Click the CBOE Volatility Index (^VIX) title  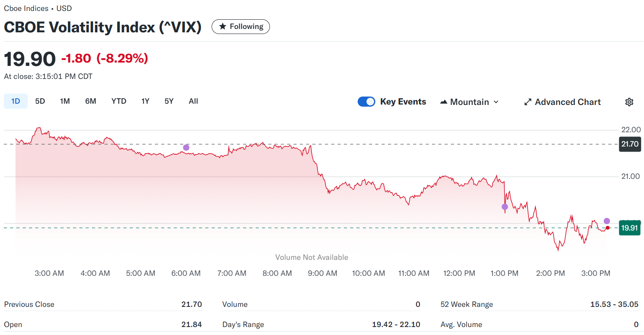[103, 27]
